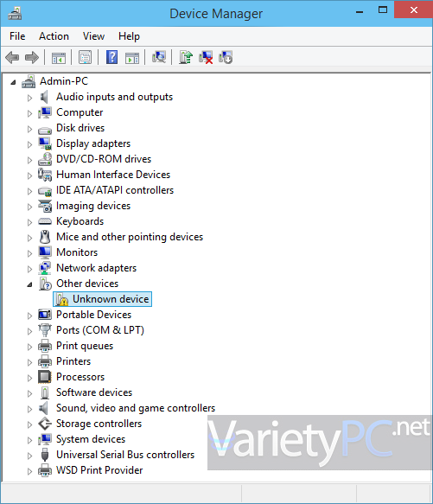The width and height of the screenshot is (433, 504).
Task: Collapse the Admin-PC root node
Action: 13,82
